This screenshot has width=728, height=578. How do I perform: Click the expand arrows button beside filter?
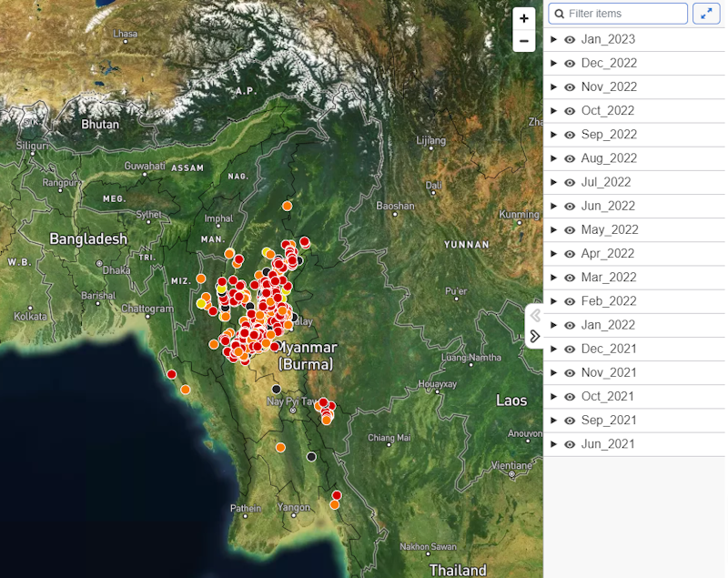706,14
